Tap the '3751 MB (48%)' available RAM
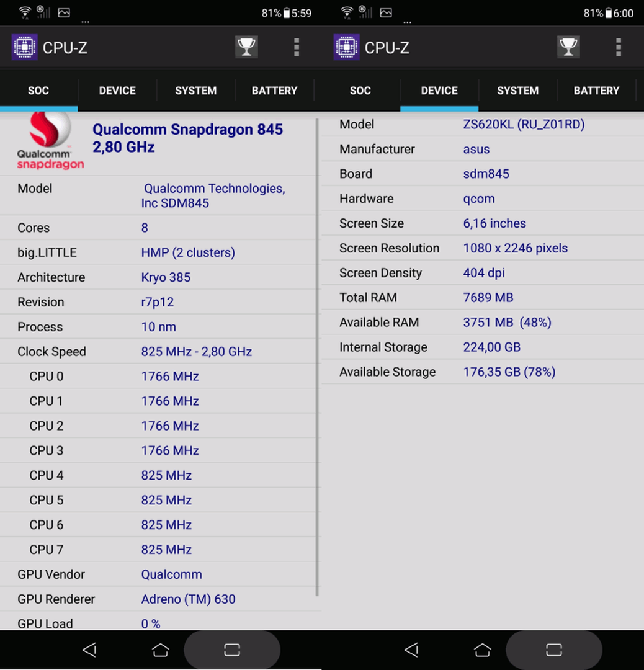644x670 pixels. pos(508,323)
